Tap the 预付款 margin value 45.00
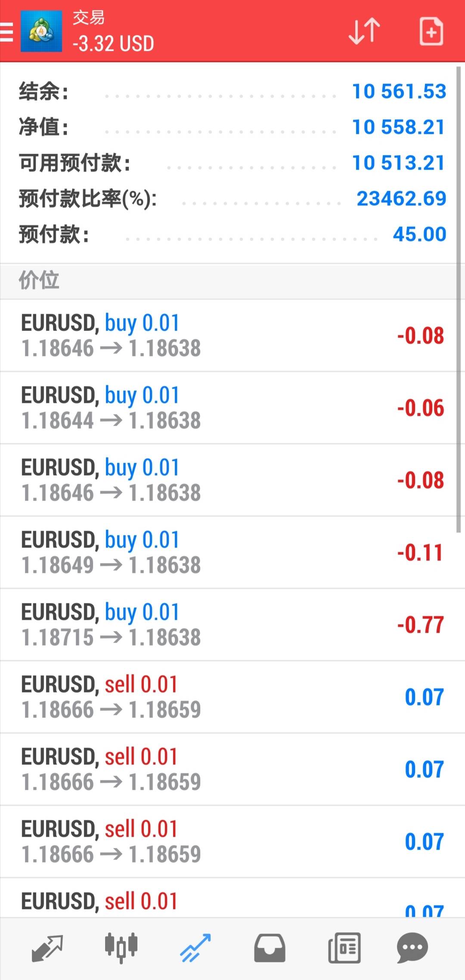Screen dimensions: 465x980 point(419,234)
